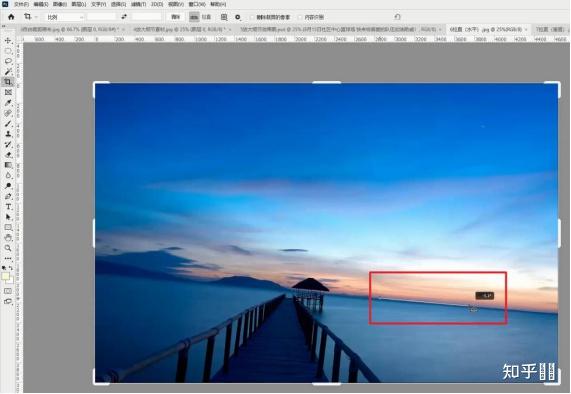Viewport: 571px width, 394px height.
Task: Select the Type tool
Action: tap(8, 206)
